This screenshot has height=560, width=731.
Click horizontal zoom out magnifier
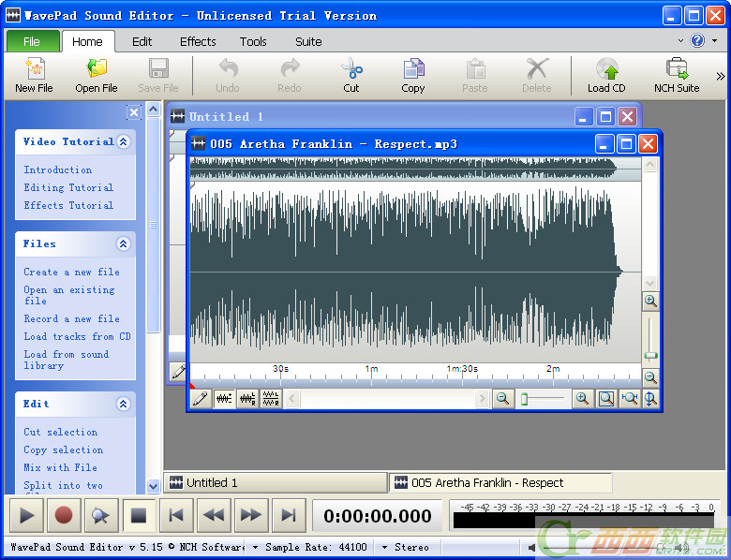coord(502,399)
